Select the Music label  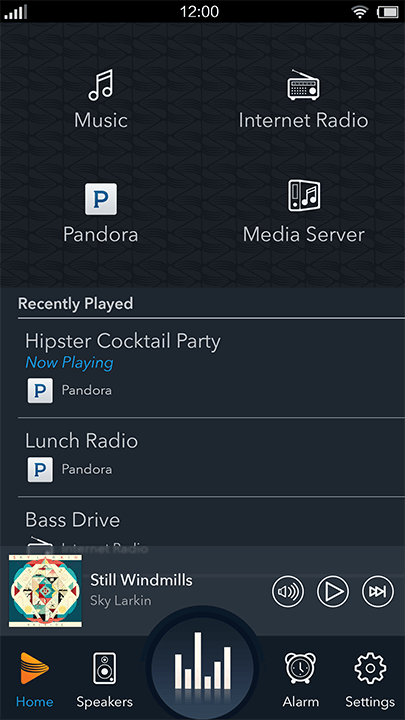pos(101,120)
